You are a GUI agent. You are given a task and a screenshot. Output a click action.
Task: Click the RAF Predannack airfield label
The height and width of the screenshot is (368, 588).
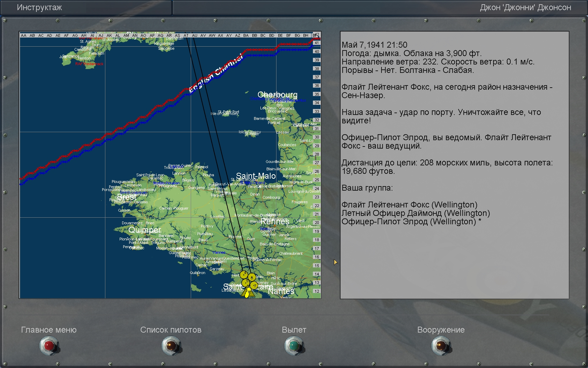tap(89, 64)
